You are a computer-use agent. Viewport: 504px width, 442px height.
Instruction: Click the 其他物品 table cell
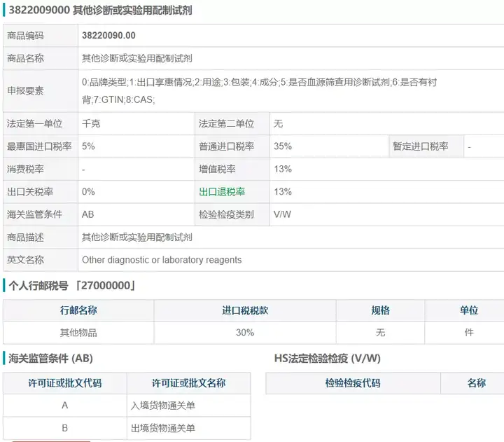coord(78,333)
